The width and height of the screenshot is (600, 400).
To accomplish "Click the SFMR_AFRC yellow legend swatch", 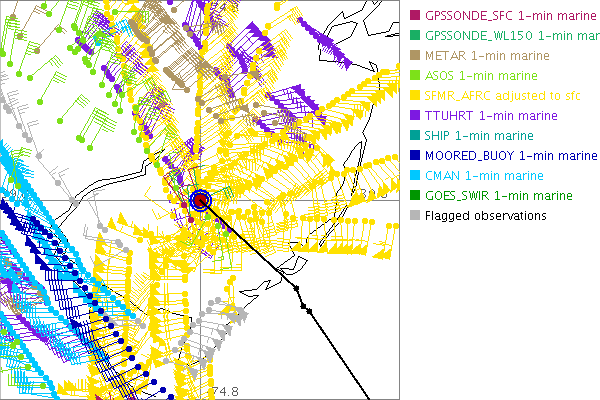I will coord(415,95).
